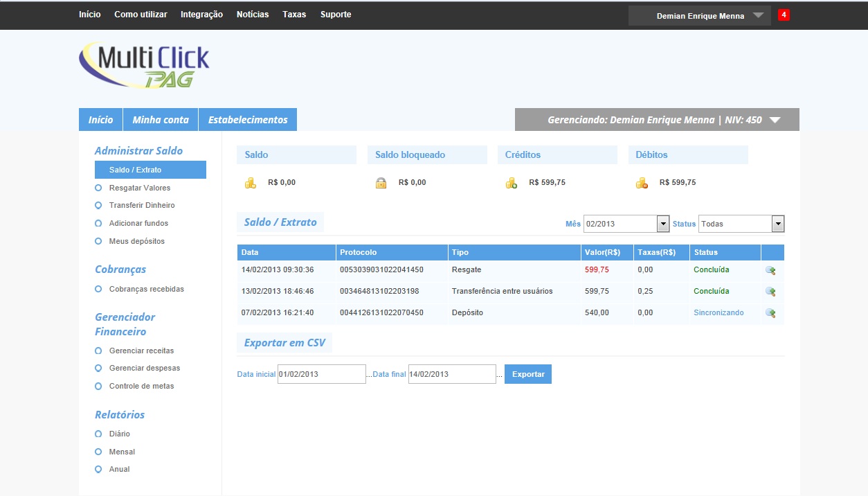Click the Data inicial date field
Screen dimensions: 868x496
coord(321,373)
